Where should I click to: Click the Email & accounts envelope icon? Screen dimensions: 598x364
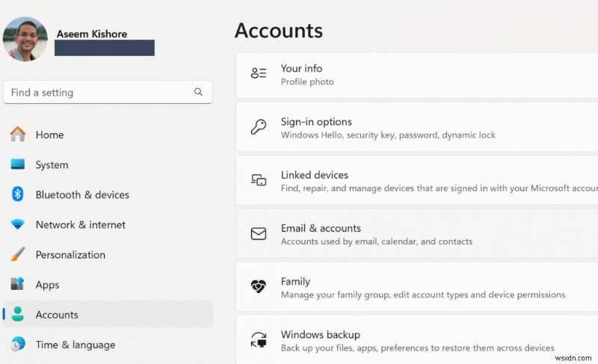point(259,233)
